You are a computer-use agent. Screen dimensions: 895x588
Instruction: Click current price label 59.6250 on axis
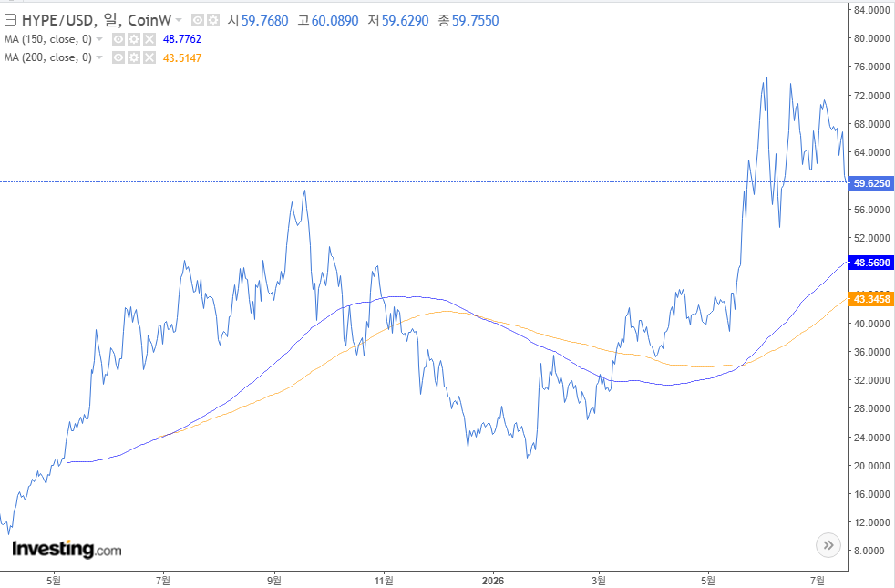click(x=871, y=183)
